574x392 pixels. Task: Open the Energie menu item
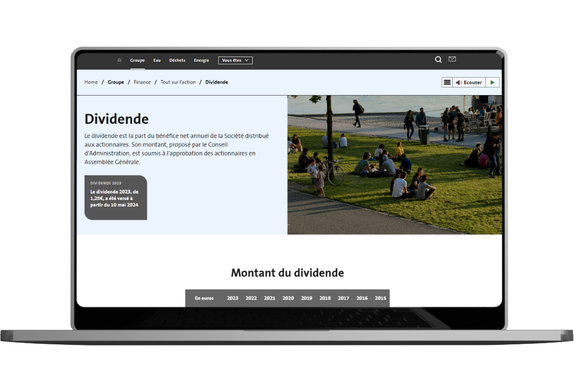pyautogui.click(x=201, y=60)
